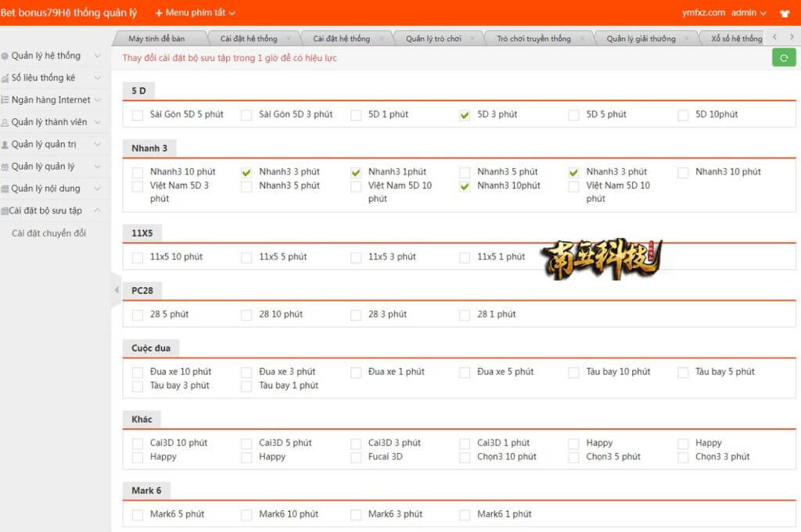
Task: Expand the Quản lý quản lý menu
Action: tap(97, 167)
